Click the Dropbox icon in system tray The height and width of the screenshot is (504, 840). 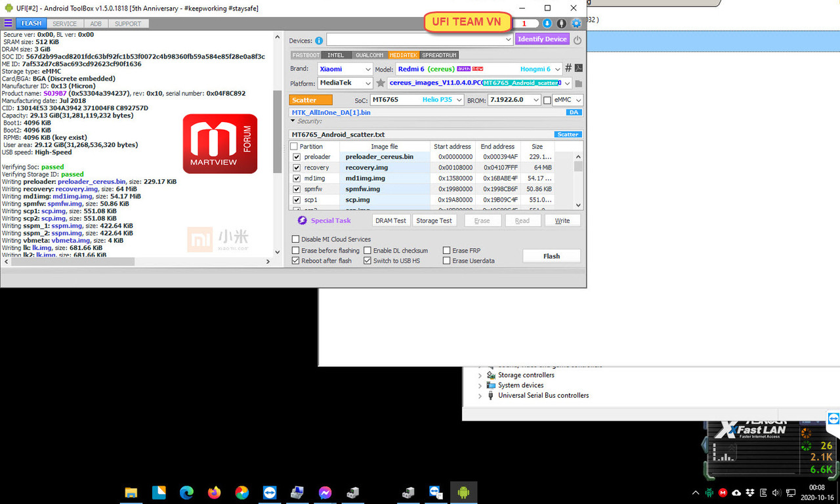tap(750, 493)
